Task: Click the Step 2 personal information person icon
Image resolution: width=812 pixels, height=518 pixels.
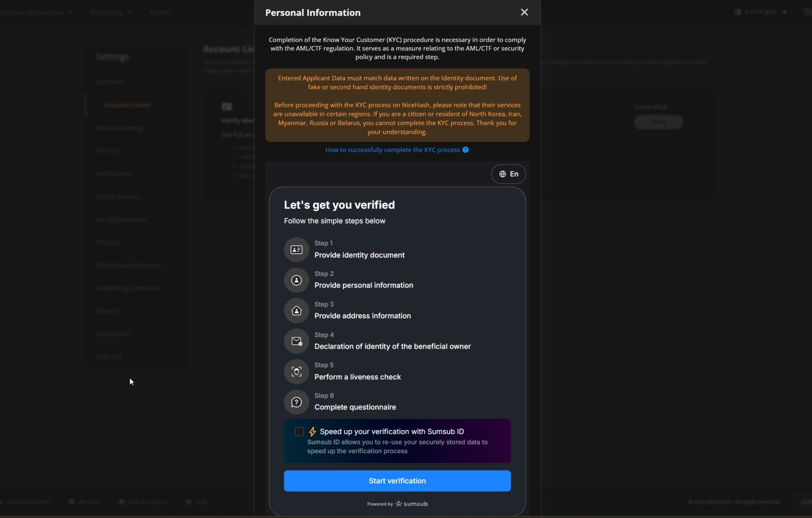Action: click(x=296, y=280)
